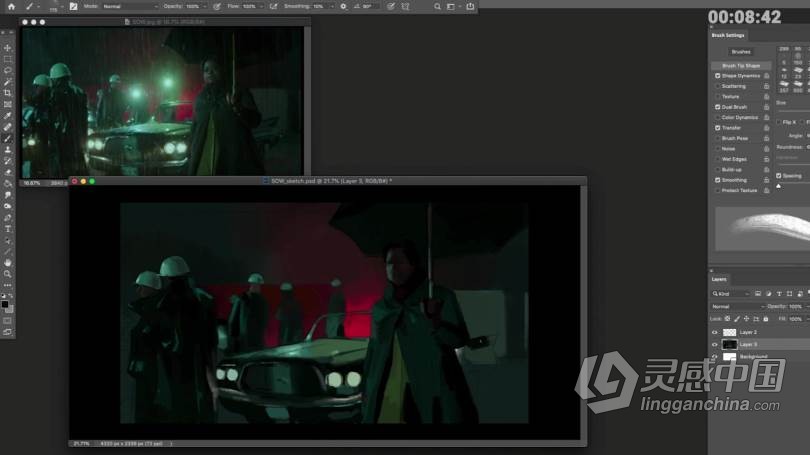Open the Smoothing percentage dropdown
Image resolution: width=810 pixels, height=455 pixels.
pos(331,7)
